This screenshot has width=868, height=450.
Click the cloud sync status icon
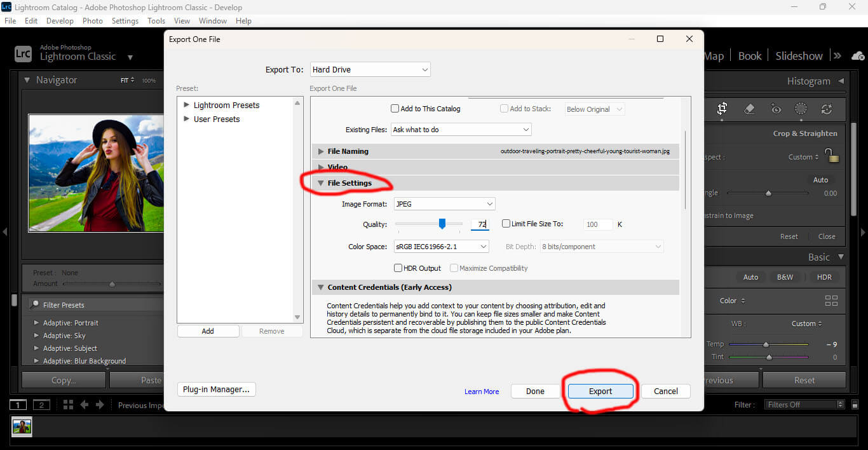tap(857, 56)
